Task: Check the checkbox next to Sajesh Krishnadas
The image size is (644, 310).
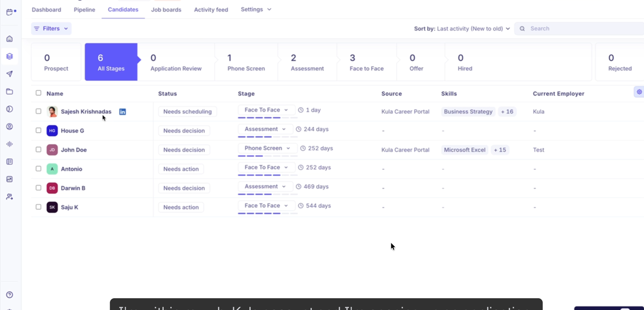Action: [x=39, y=111]
